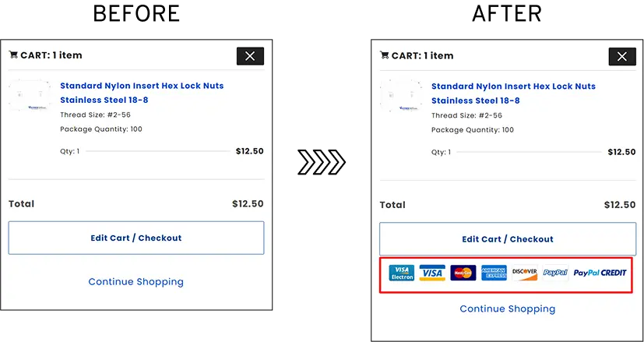Click the cart icon in right panel header
Image resolution: width=644 pixels, height=342 pixels.
pyautogui.click(x=385, y=55)
